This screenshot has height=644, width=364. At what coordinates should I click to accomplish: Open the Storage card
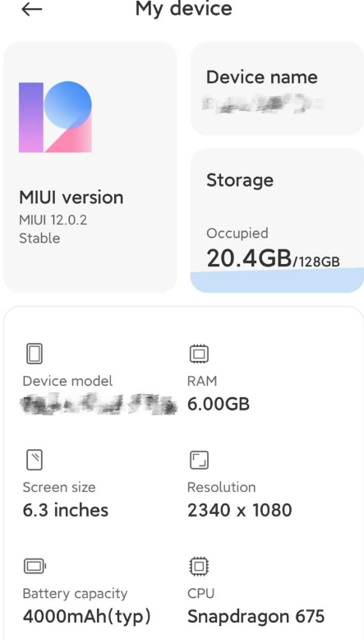(277, 220)
